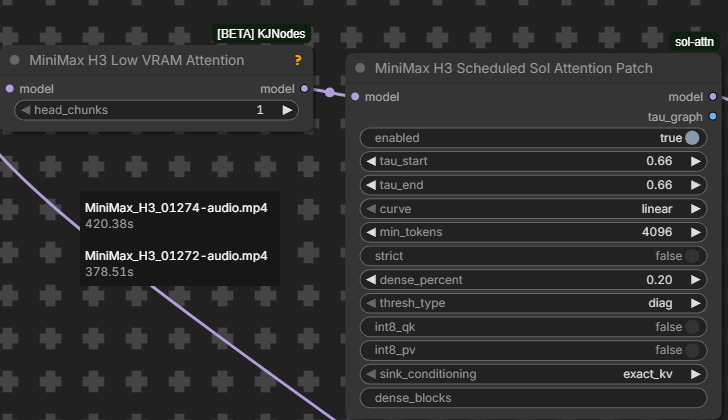The height and width of the screenshot is (420, 728).
Task: Select the reroute dot on the model link
Action: click(x=330, y=92)
